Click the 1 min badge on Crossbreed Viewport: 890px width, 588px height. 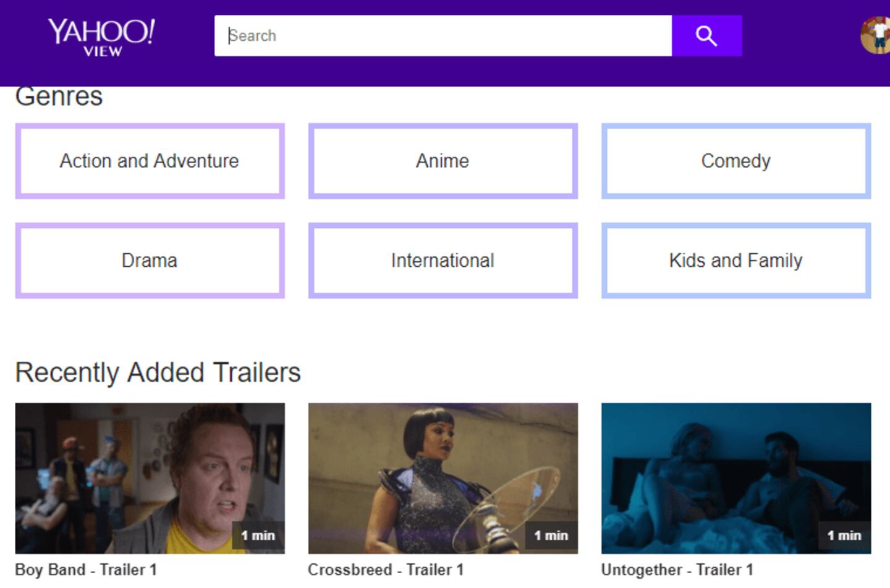tap(551, 535)
